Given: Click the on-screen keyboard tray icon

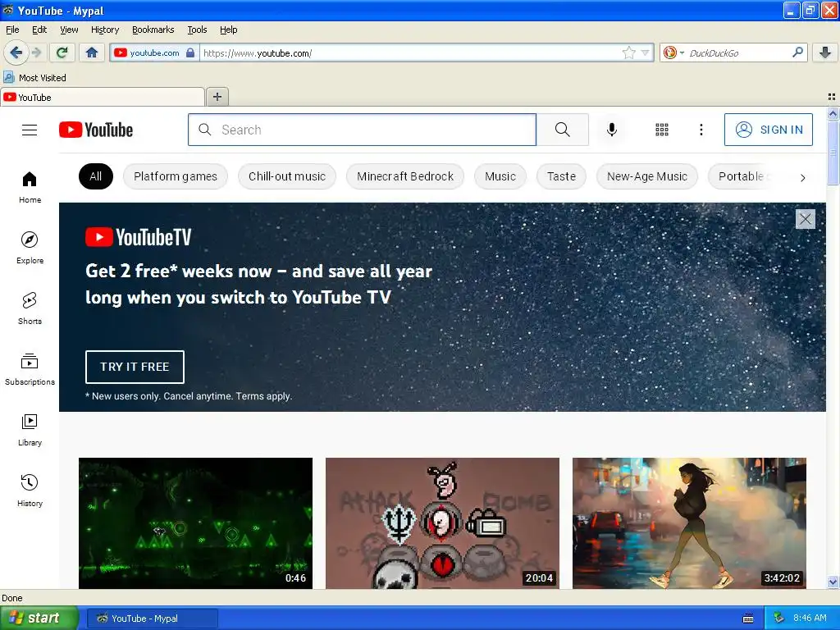Looking at the screenshot, I should pyautogui.click(x=748, y=619).
